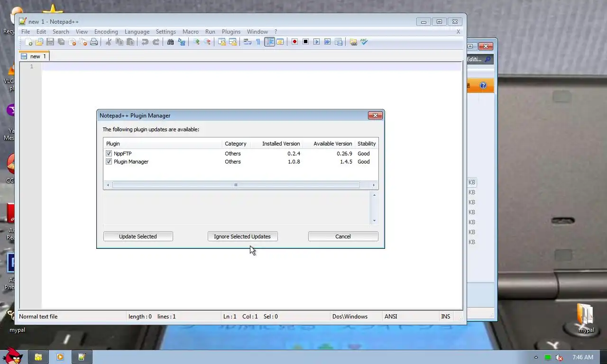Sort by the Plugin column header

(163, 144)
